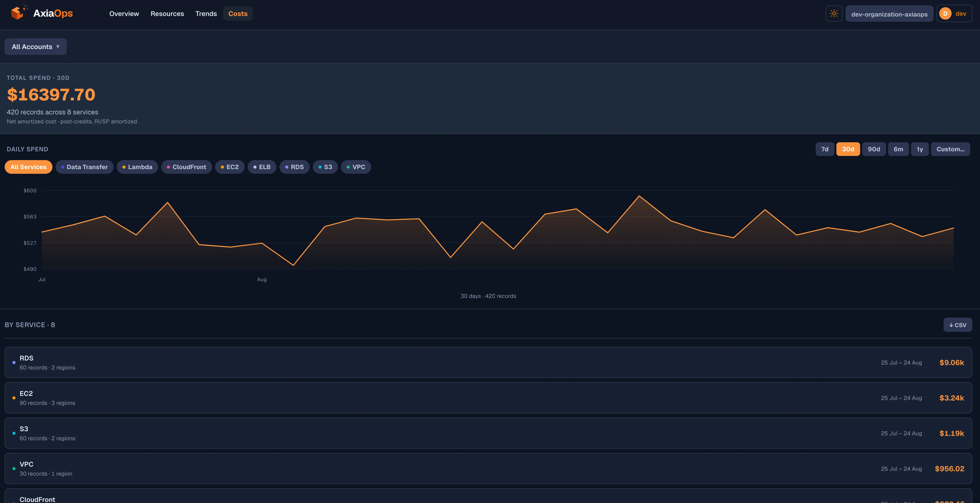Filter chart by EC2 chip
Screen dimensions: 980x503
pyautogui.click(x=230, y=167)
